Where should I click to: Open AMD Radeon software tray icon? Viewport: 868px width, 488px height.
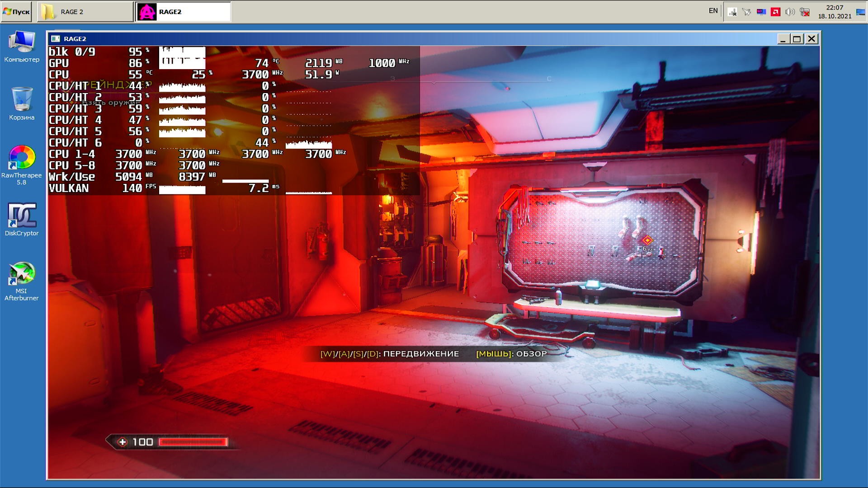tap(776, 12)
